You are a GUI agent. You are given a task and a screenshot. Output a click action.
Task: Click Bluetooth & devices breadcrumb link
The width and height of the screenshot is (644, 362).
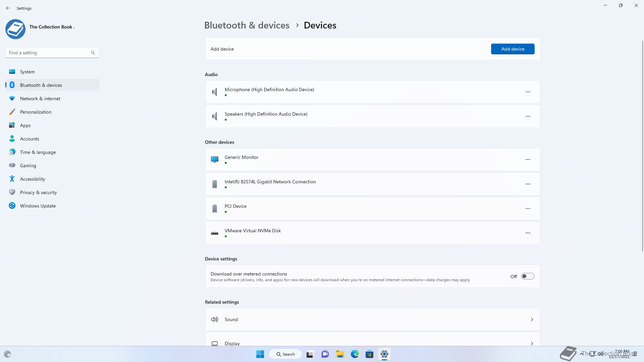click(247, 25)
